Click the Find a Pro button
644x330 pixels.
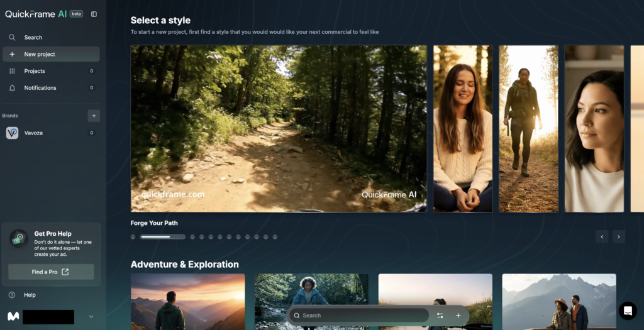tap(51, 272)
